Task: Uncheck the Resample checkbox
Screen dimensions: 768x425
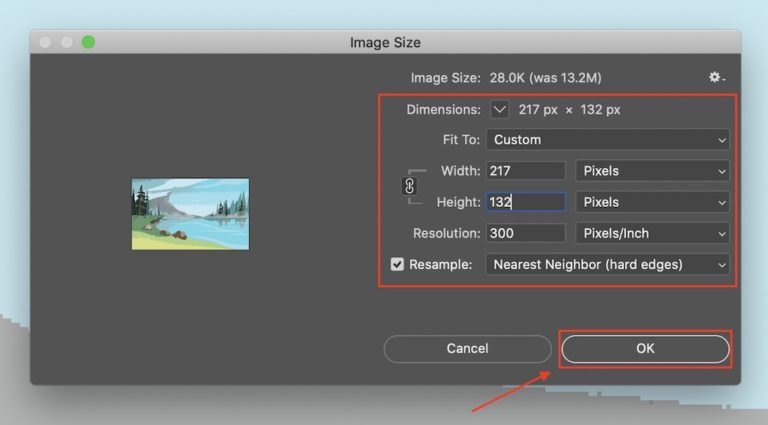Action: (397, 264)
